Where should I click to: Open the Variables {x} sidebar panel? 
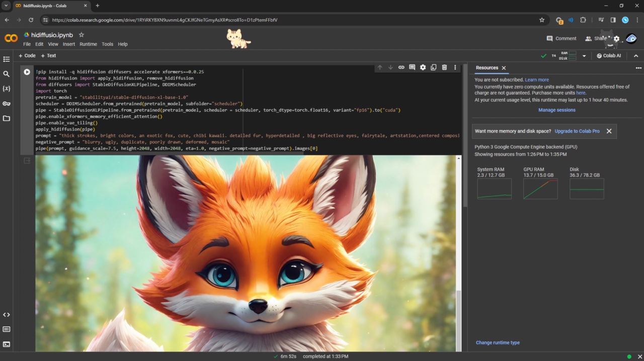click(x=7, y=88)
